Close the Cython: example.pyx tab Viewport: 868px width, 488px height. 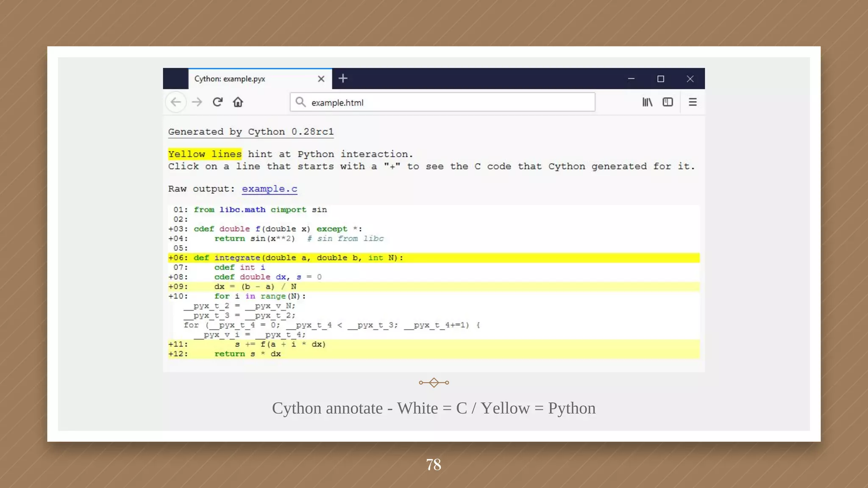(321, 79)
